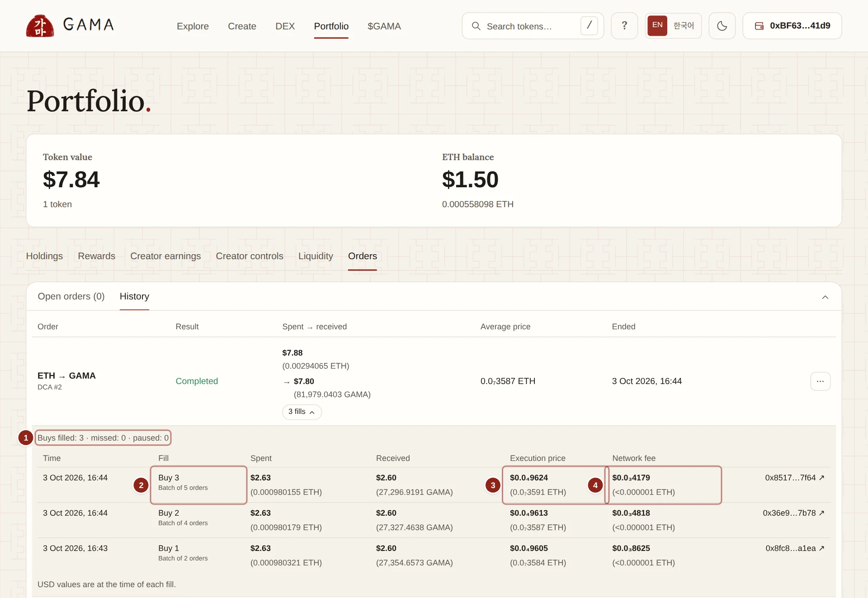The width and height of the screenshot is (868, 598).
Task: Click the 'Buy 3' fill entry
Action: pyautogui.click(x=169, y=478)
